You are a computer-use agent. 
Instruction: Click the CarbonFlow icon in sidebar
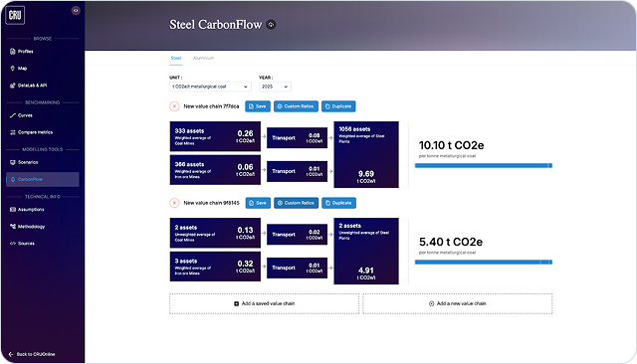tap(13, 179)
